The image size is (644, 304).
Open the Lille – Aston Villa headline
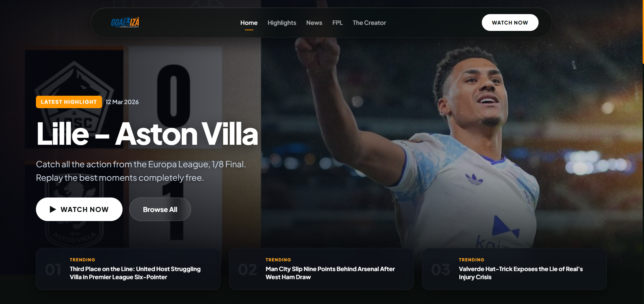click(147, 134)
